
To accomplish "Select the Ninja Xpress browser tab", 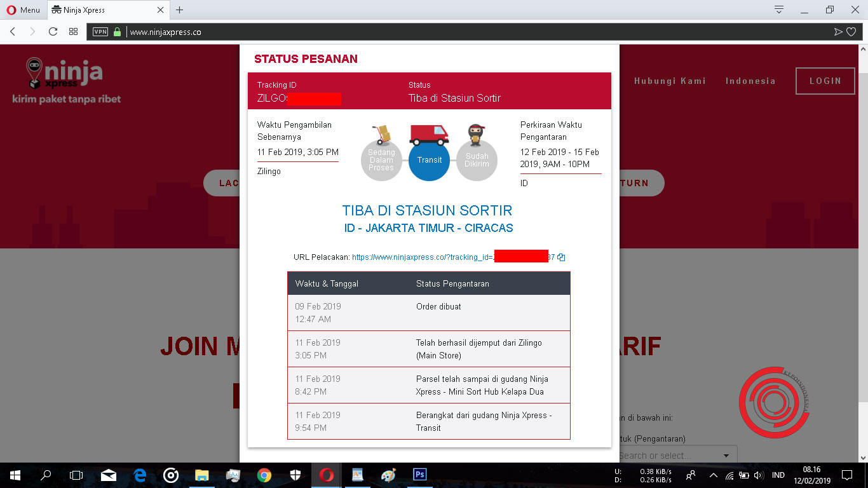I will [x=107, y=10].
